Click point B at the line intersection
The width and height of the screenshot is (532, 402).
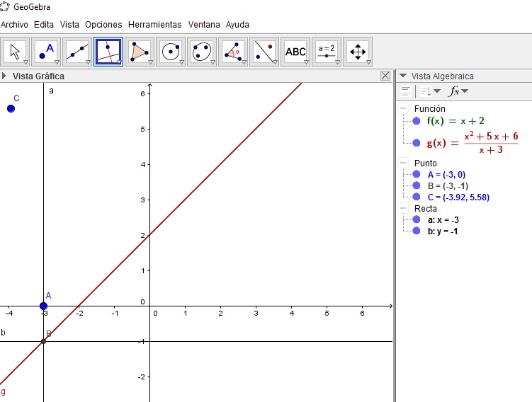point(43,341)
